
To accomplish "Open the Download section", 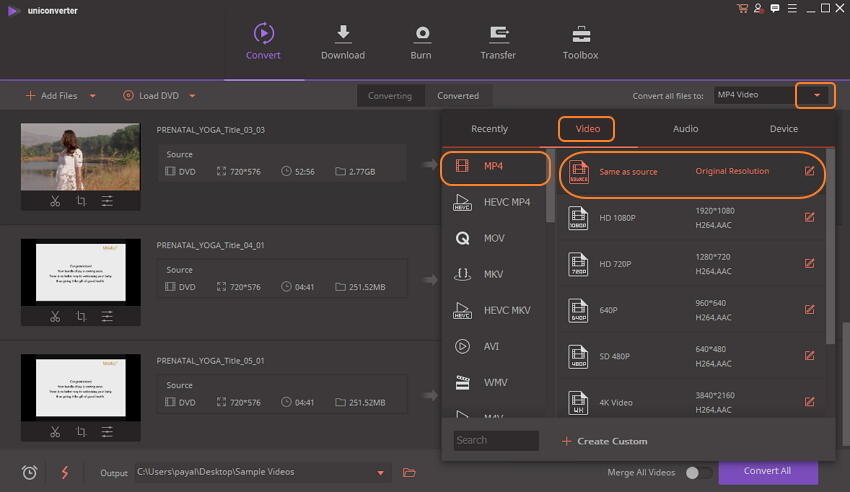I will tap(343, 41).
